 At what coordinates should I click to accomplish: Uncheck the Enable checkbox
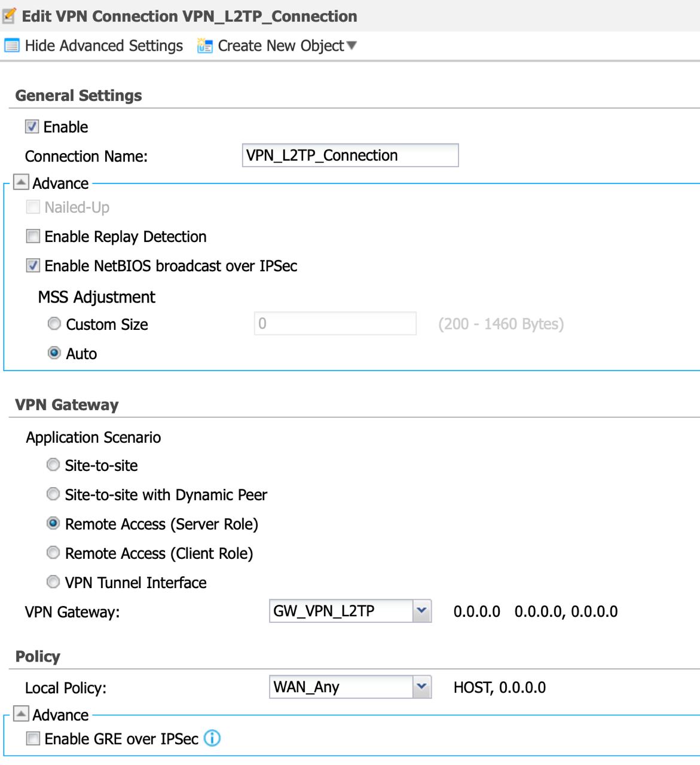[x=32, y=127]
